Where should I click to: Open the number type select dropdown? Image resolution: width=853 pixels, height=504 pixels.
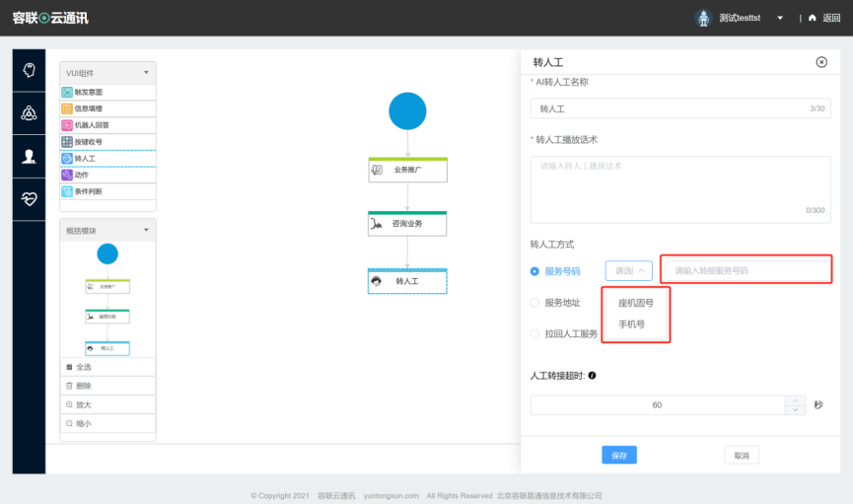pos(629,270)
